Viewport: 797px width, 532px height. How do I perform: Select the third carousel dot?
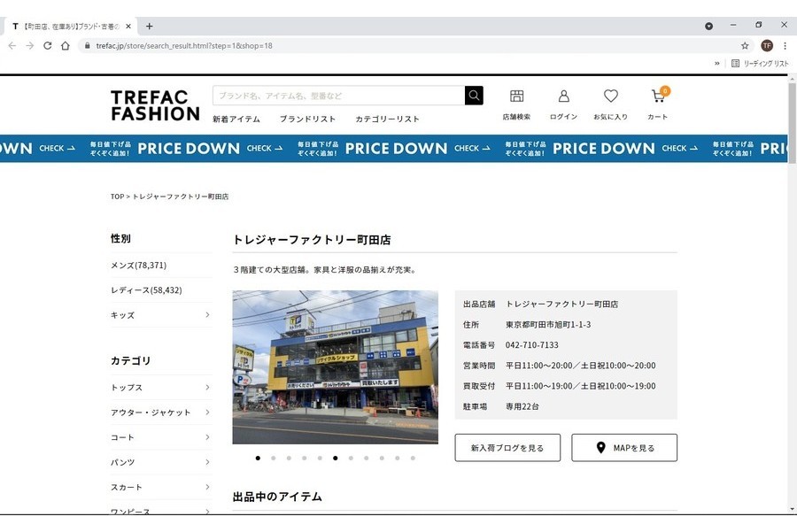(x=289, y=458)
